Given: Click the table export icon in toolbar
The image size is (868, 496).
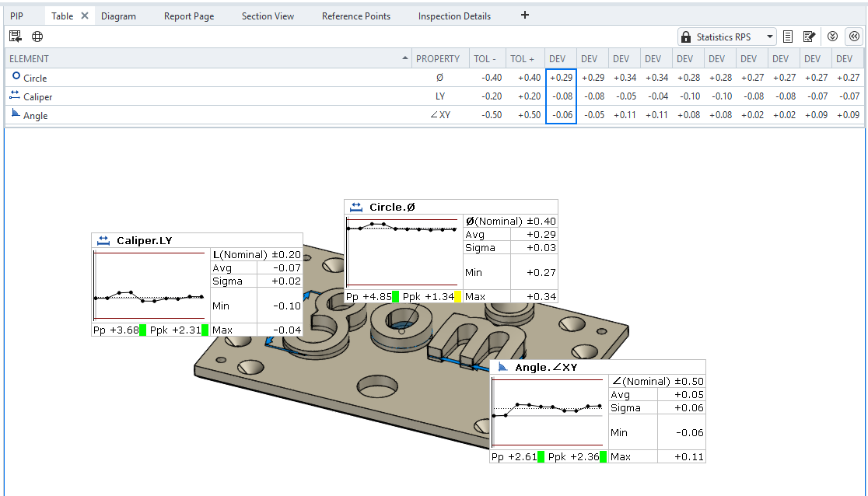Looking at the screenshot, I should [x=16, y=37].
